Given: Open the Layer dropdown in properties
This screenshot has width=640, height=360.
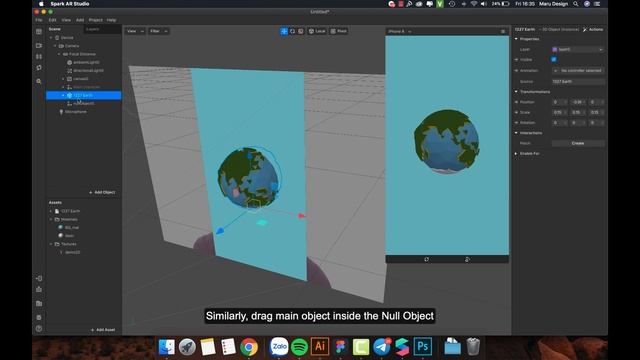Looking at the screenshot, I should [578, 49].
